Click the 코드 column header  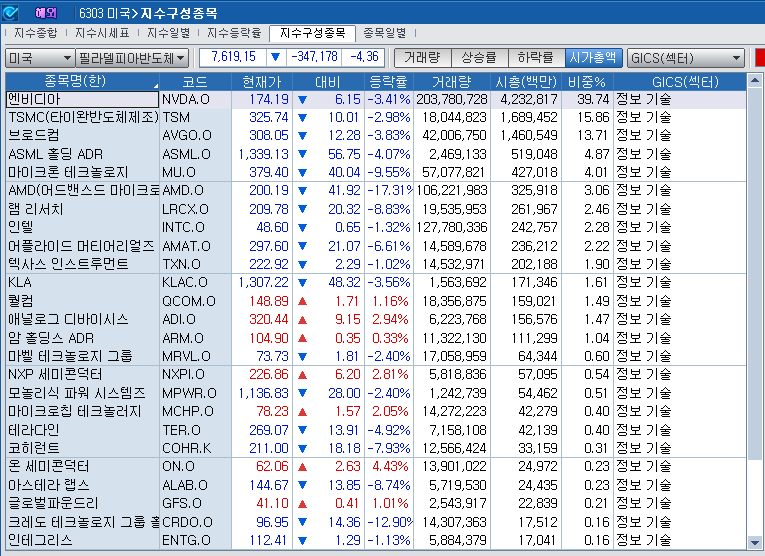click(x=195, y=81)
